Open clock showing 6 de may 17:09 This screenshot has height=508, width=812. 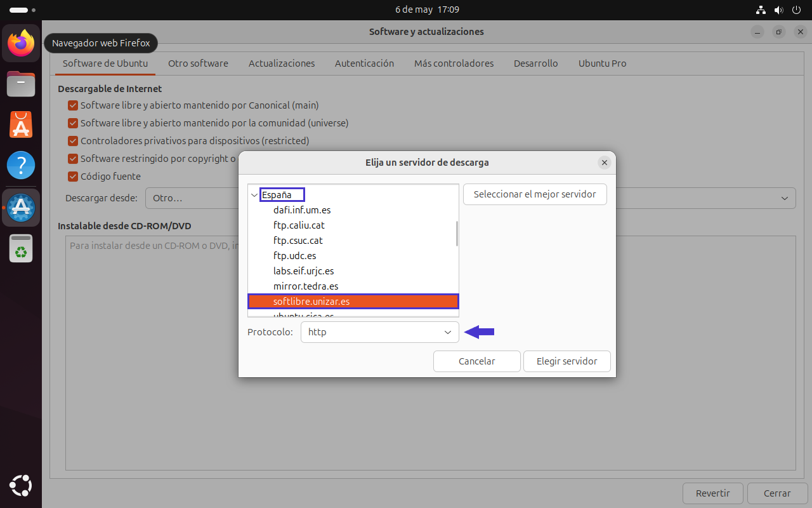[427, 10]
